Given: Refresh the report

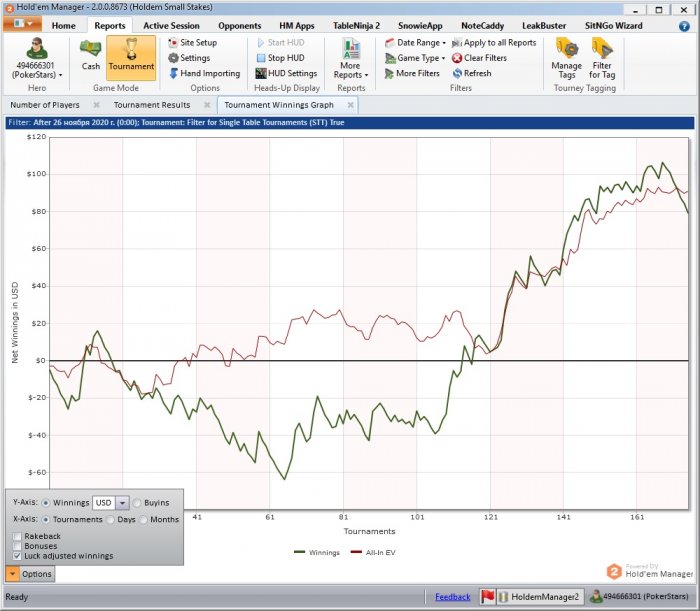Looking at the screenshot, I should tap(472, 73).
